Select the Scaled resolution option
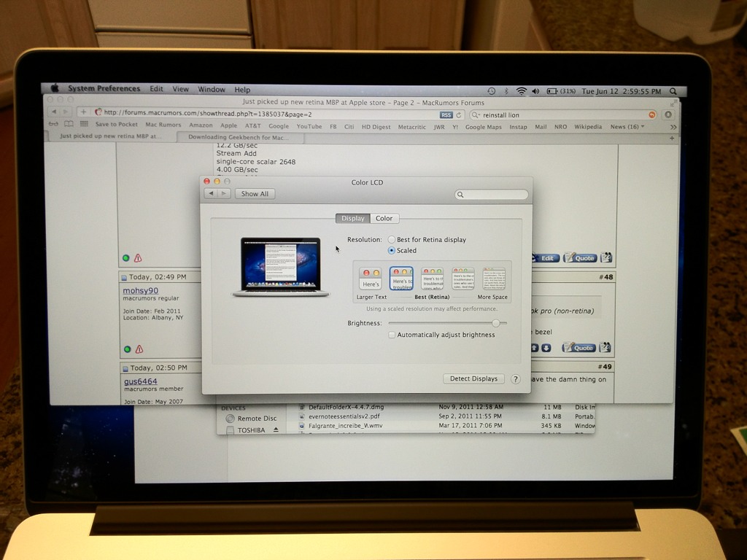This screenshot has width=747, height=560. point(391,251)
